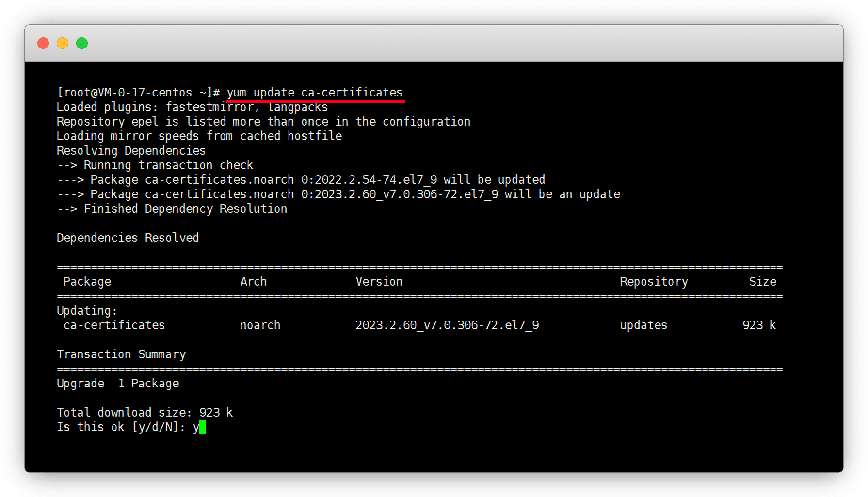868x497 pixels.
Task: Click the Size column header
Action: [762, 282]
